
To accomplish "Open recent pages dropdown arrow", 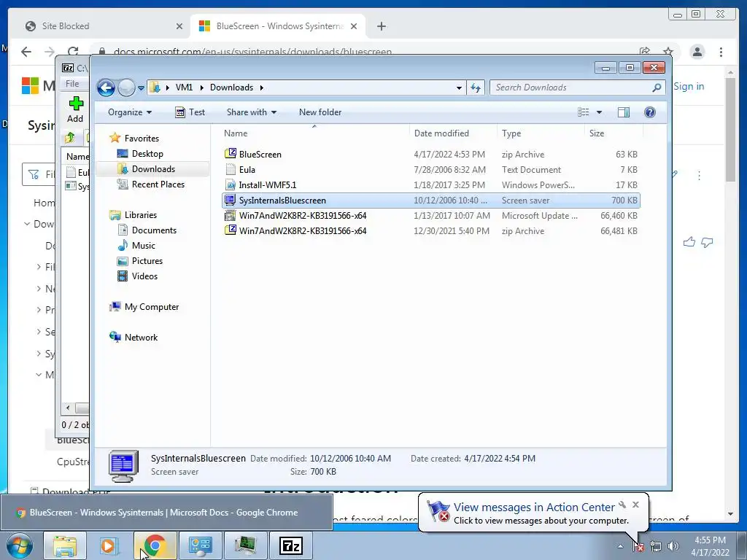I will [x=141, y=88].
